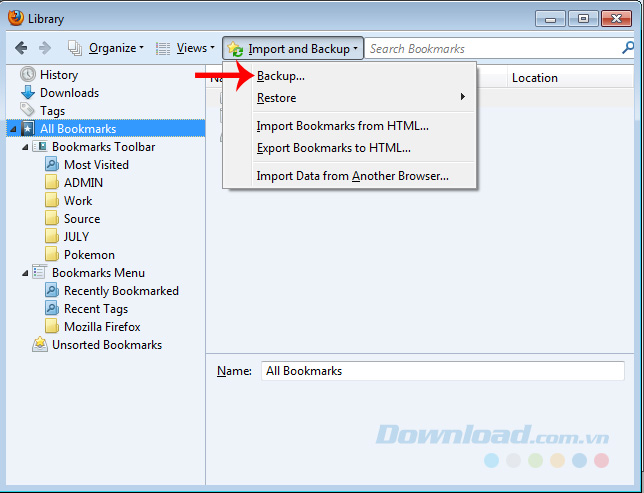The height and width of the screenshot is (493, 644).
Task: Click the Import and Backup star icon
Action: (235, 49)
